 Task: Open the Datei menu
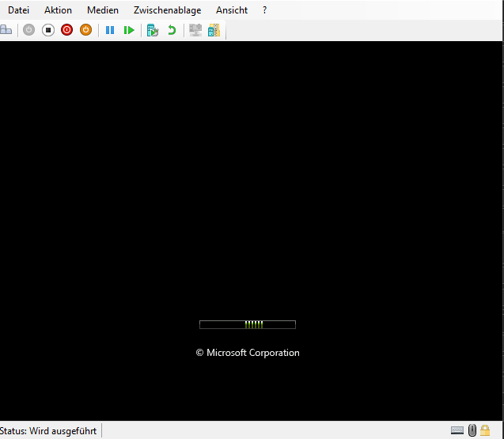coord(18,10)
